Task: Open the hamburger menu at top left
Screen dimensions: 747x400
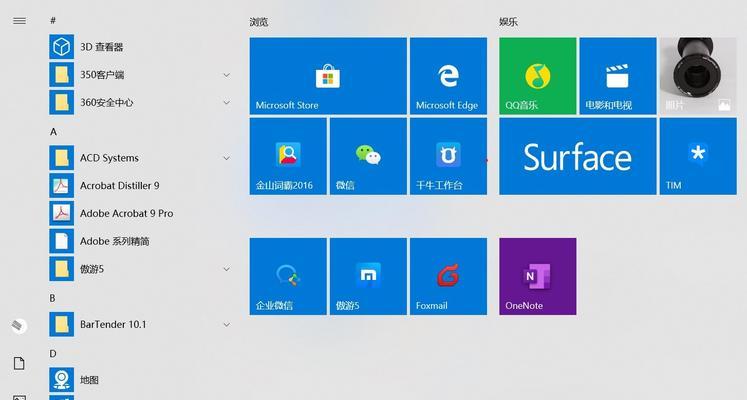Action: coord(19,20)
